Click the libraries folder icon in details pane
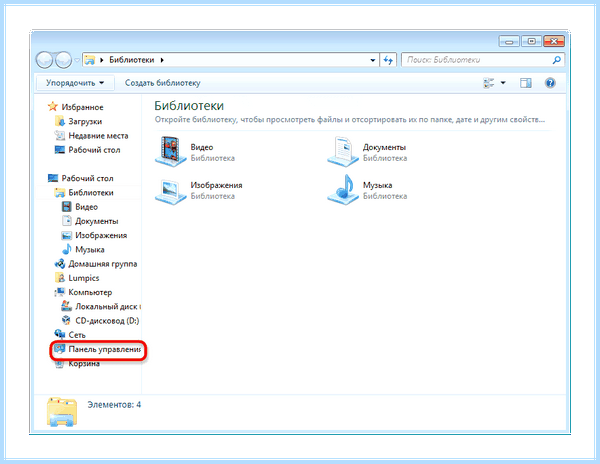This screenshot has height=464, width=600. [x=62, y=412]
